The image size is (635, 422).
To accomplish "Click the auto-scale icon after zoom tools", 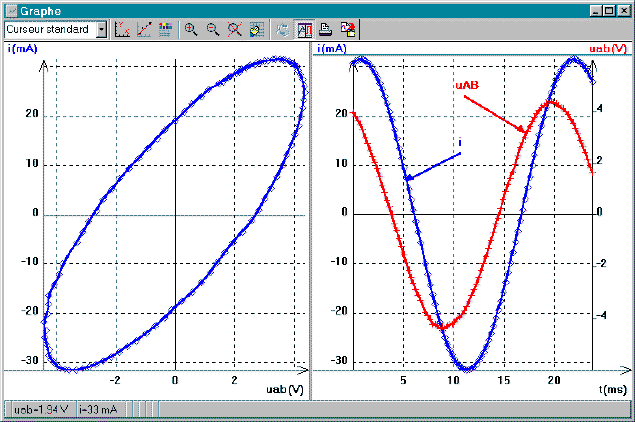I will point(255,30).
